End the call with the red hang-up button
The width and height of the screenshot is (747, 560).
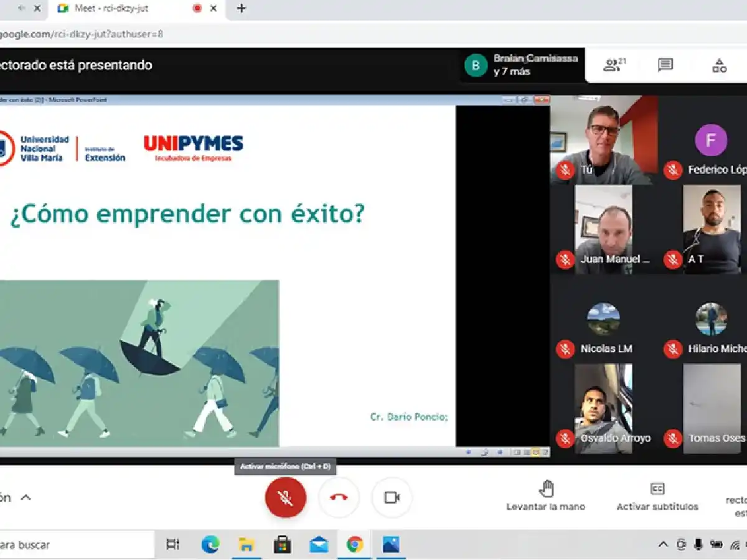[x=339, y=497]
